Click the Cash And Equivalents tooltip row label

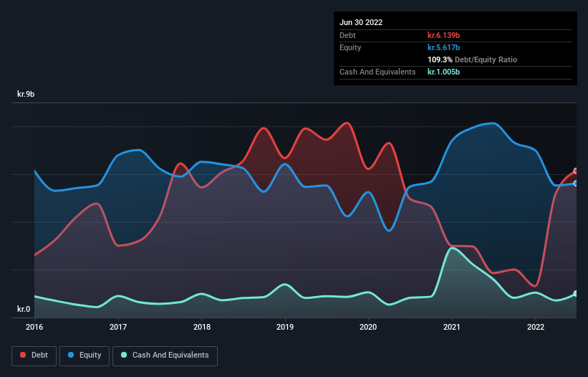pyautogui.click(x=377, y=72)
